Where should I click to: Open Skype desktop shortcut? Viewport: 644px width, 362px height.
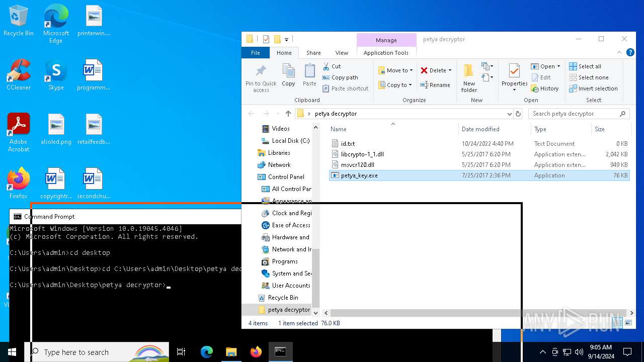(x=56, y=75)
